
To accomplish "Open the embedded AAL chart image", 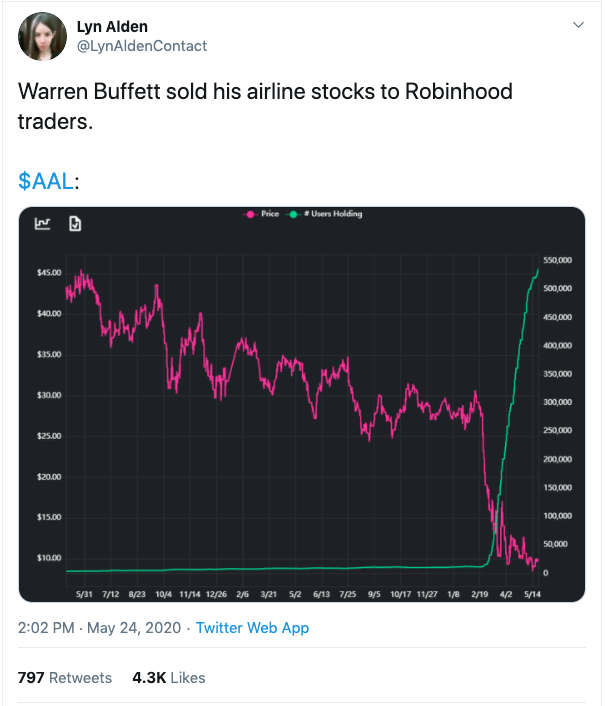I will pos(302,404).
